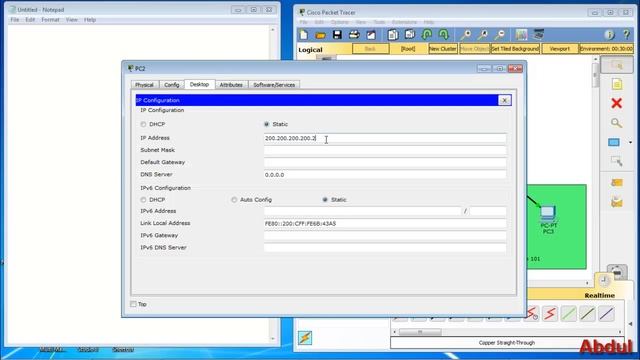
Task: Select the Draw Rectangle shape tool
Action: pos(614,142)
